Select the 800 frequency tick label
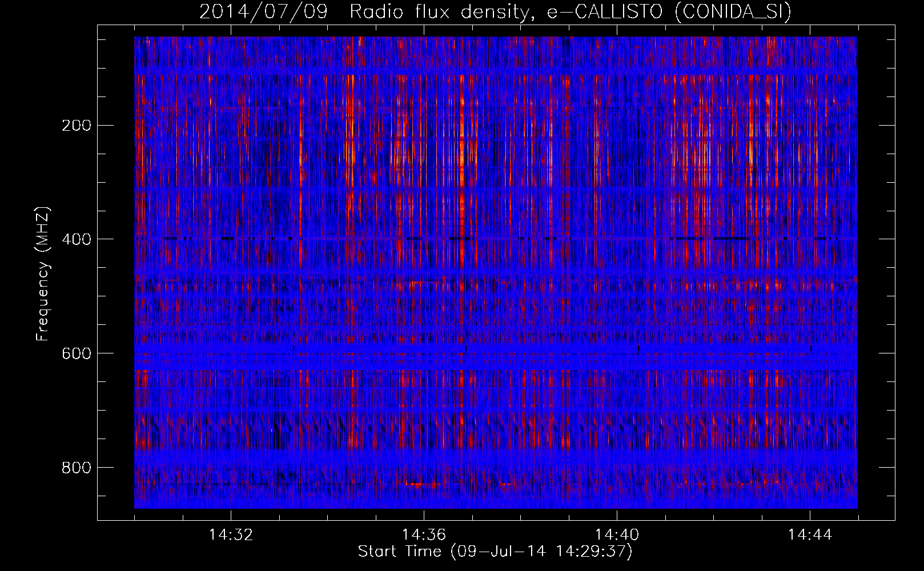Screen dimensions: 924x571 [x=76, y=468]
